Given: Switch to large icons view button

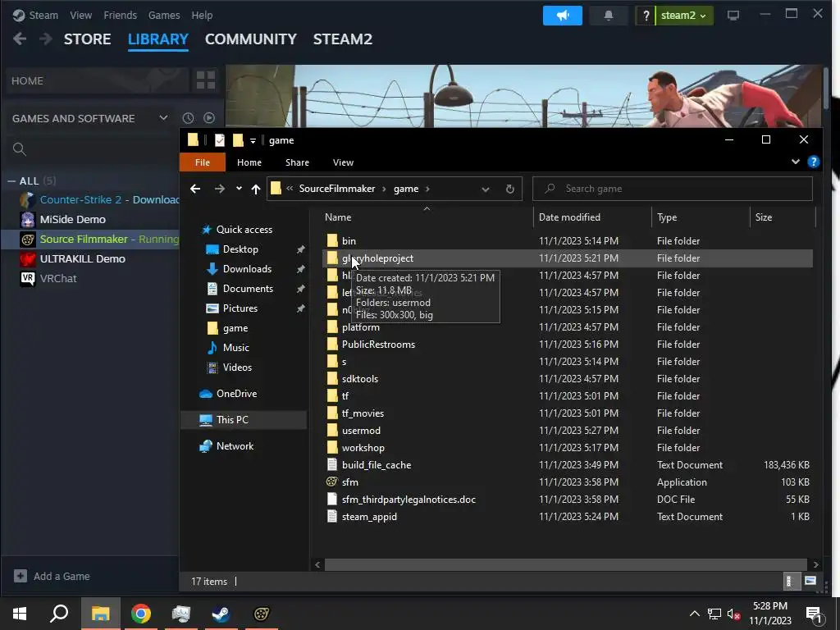Looking at the screenshot, I should [810, 582].
